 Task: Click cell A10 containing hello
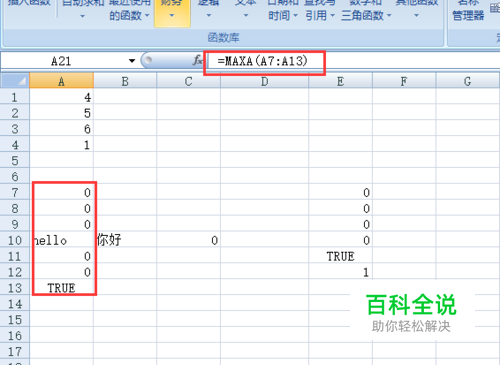pyautogui.click(x=61, y=240)
